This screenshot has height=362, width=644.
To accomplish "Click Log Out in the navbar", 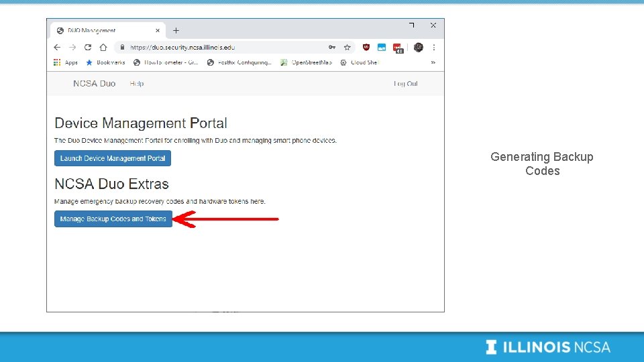I will point(405,83).
